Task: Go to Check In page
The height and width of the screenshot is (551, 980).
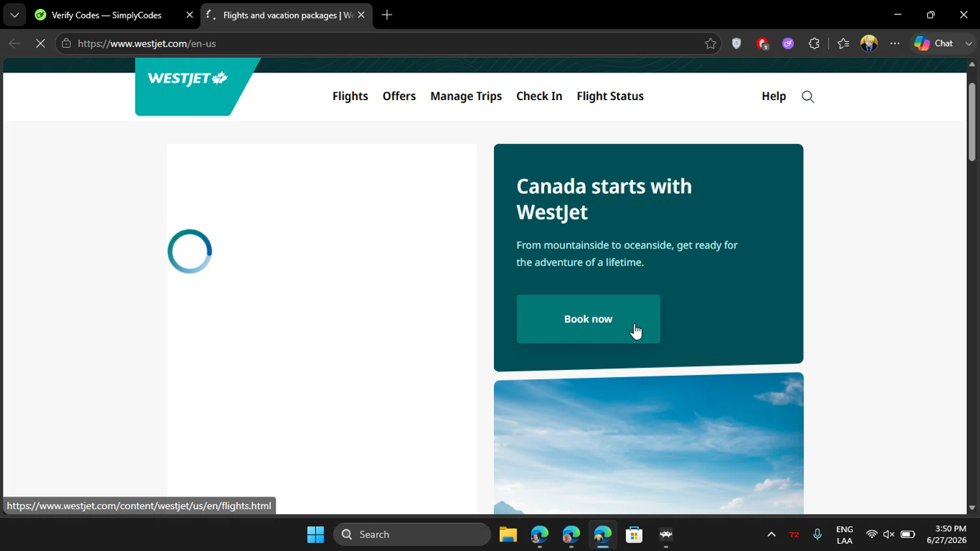Action: click(x=539, y=96)
